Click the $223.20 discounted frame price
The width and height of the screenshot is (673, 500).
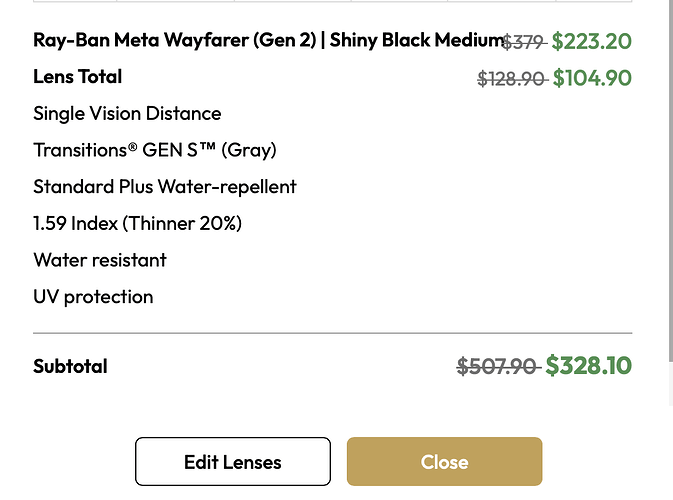click(x=592, y=41)
